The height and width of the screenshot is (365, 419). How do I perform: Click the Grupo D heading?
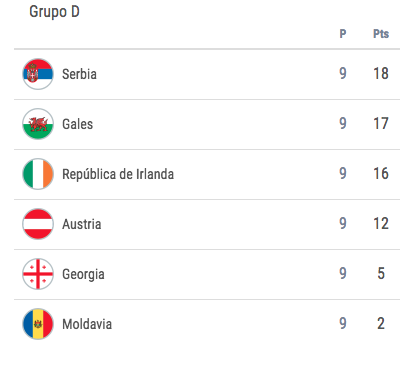[54, 12]
